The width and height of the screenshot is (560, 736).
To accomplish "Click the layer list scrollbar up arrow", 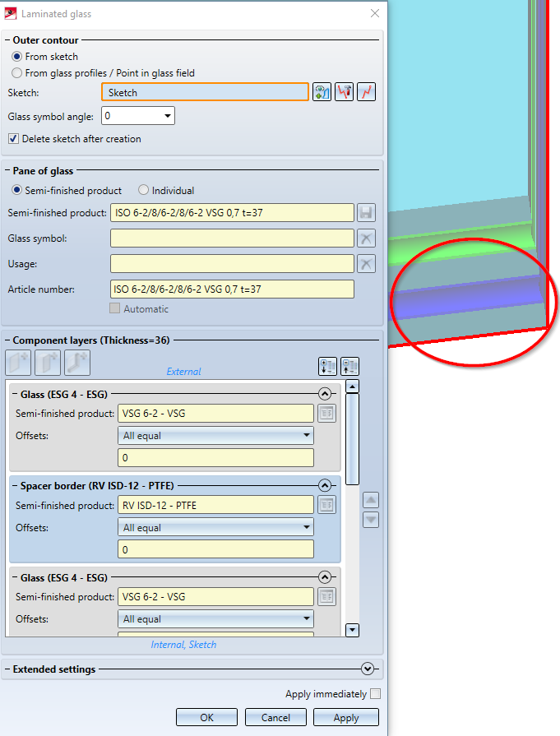I will tap(352, 387).
